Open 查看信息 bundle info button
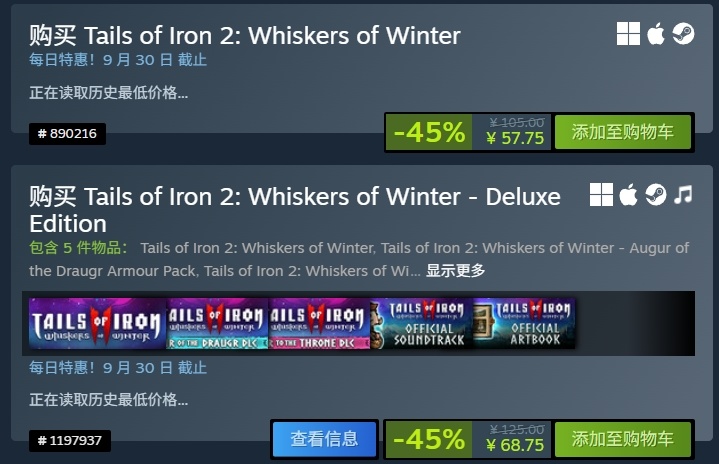Image resolution: width=719 pixels, height=464 pixels. click(324, 439)
